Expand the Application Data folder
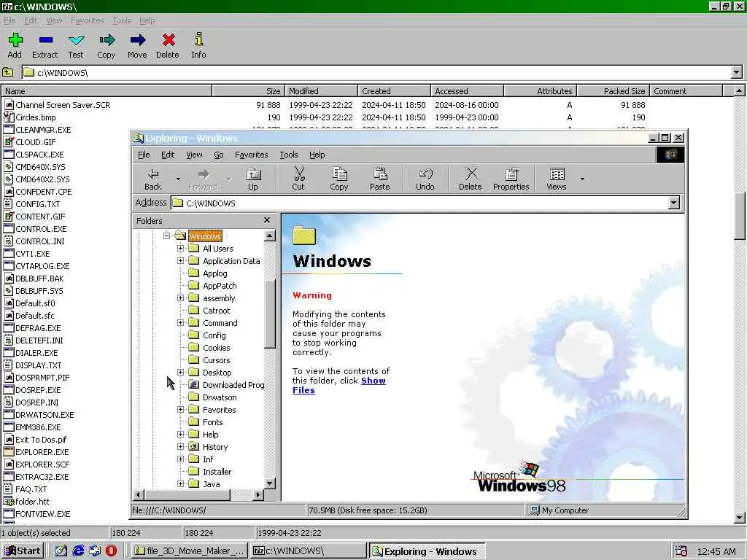Screen dimensions: 747x560 [181, 260]
